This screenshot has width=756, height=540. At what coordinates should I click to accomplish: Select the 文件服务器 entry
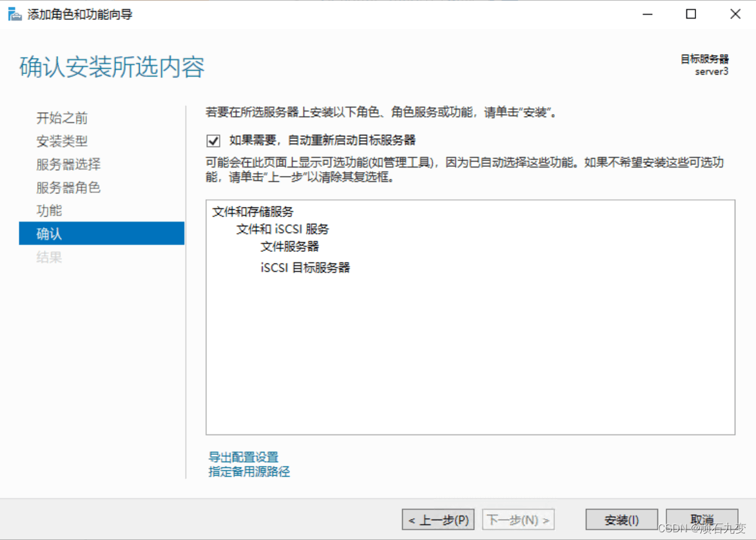[290, 246]
